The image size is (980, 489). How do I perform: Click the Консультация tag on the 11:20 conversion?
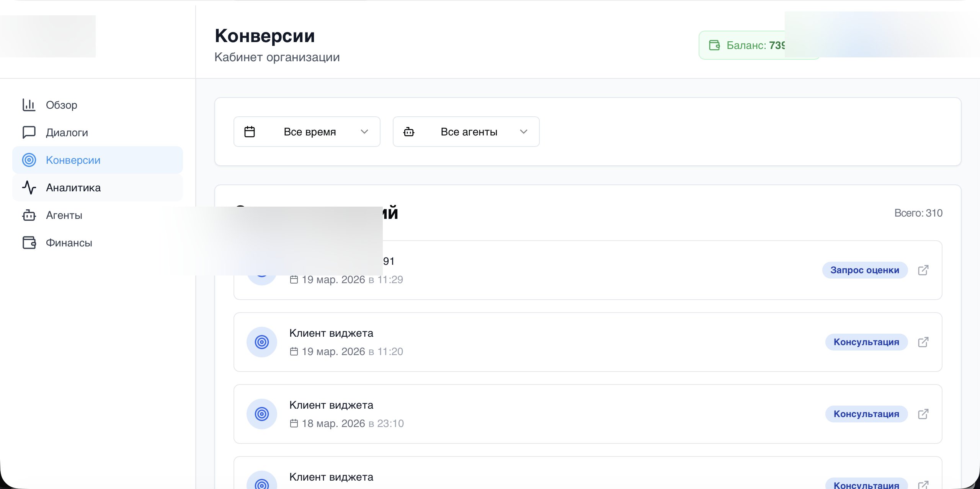click(867, 342)
